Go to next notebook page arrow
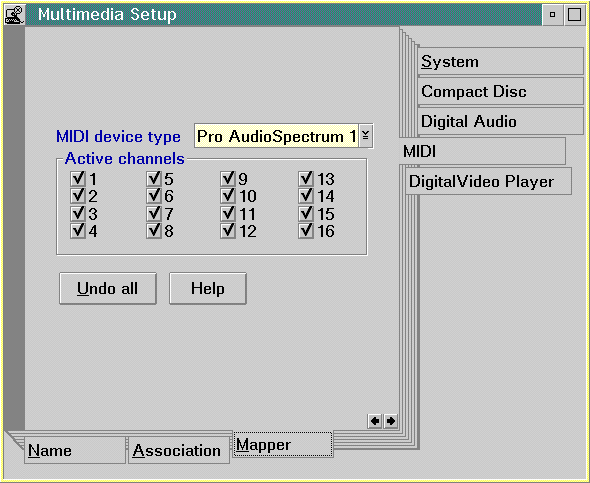Image resolution: width=590 pixels, height=483 pixels. coord(391,421)
